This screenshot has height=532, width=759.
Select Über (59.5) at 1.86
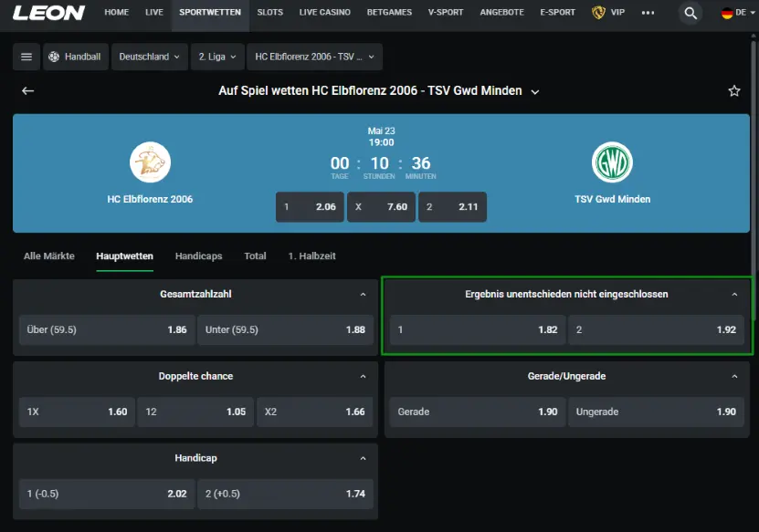(x=107, y=329)
